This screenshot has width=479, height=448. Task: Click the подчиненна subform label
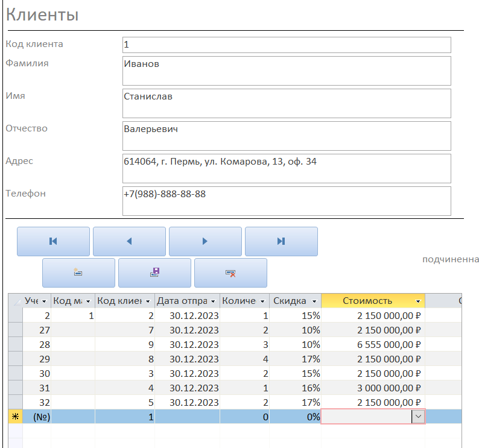pos(451,259)
